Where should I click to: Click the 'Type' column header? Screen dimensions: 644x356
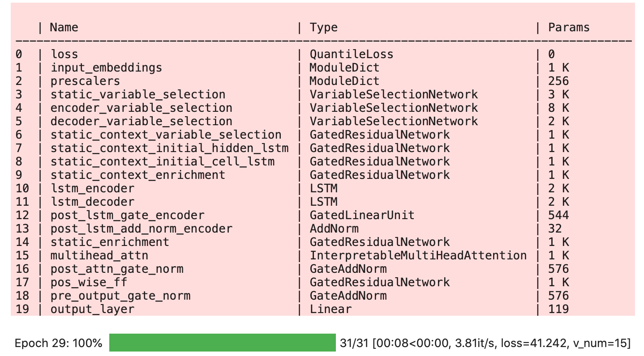[x=323, y=27]
